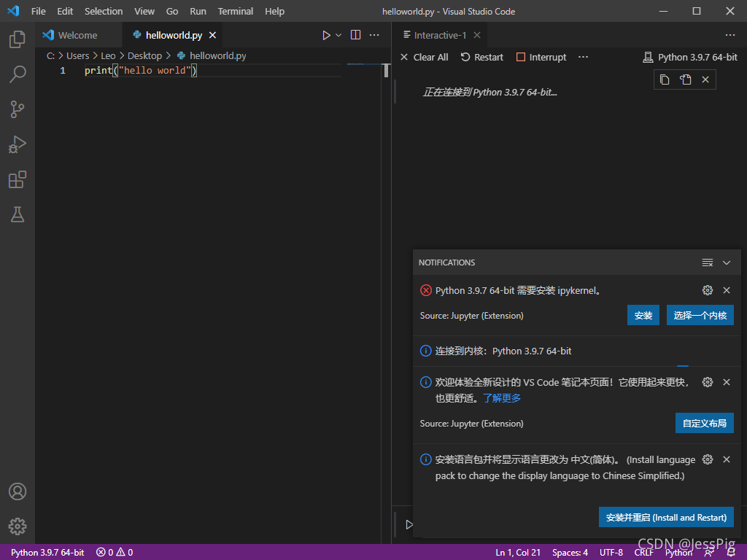Open the Edit menu
The image size is (747, 560).
point(65,11)
